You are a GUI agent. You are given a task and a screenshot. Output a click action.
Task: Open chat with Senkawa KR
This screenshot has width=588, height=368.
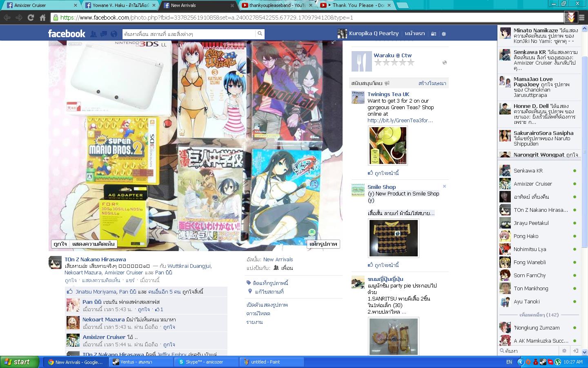tap(538, 171)
